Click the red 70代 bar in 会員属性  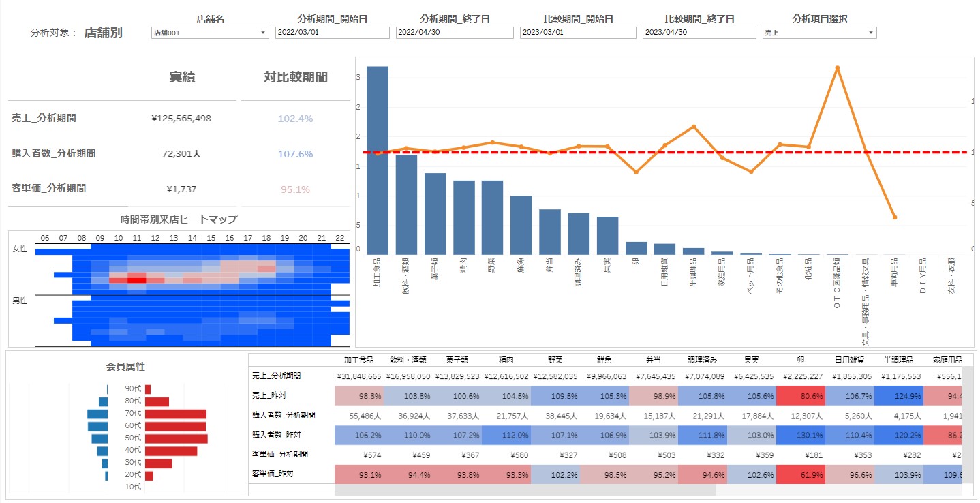pos(175,414)
